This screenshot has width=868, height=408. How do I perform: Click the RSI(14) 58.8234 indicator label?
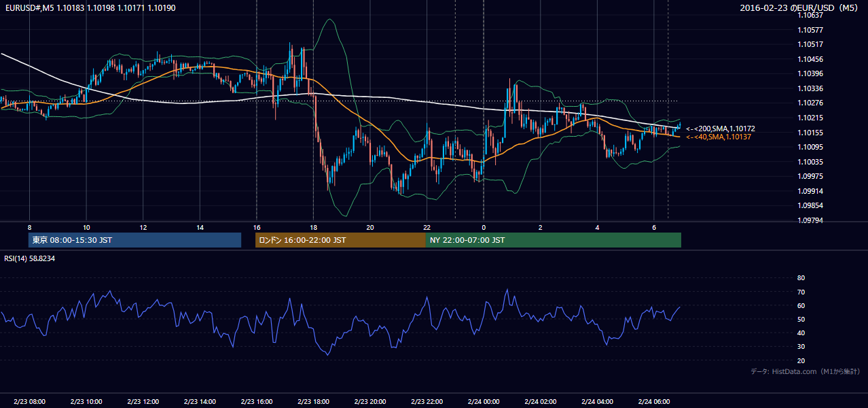pyautogui.click(x=30, y=258)
